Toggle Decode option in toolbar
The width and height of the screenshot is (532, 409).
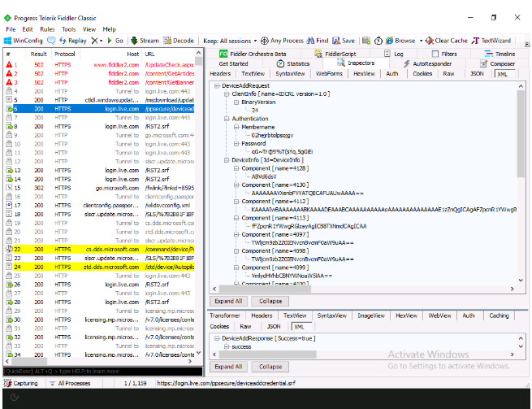[179, 41]
